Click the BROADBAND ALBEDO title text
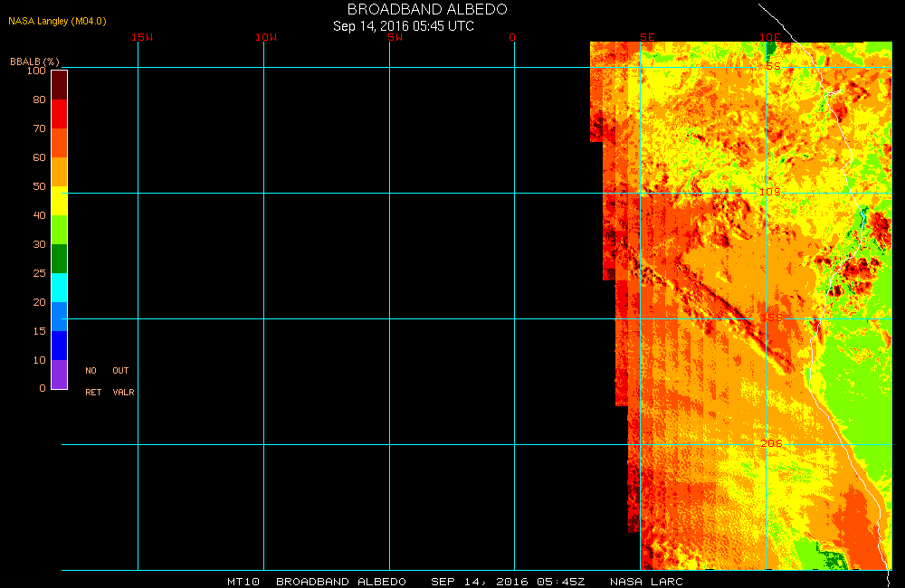Screen dimensions: 905x588 pyautogui.click(x=427, y=9)
